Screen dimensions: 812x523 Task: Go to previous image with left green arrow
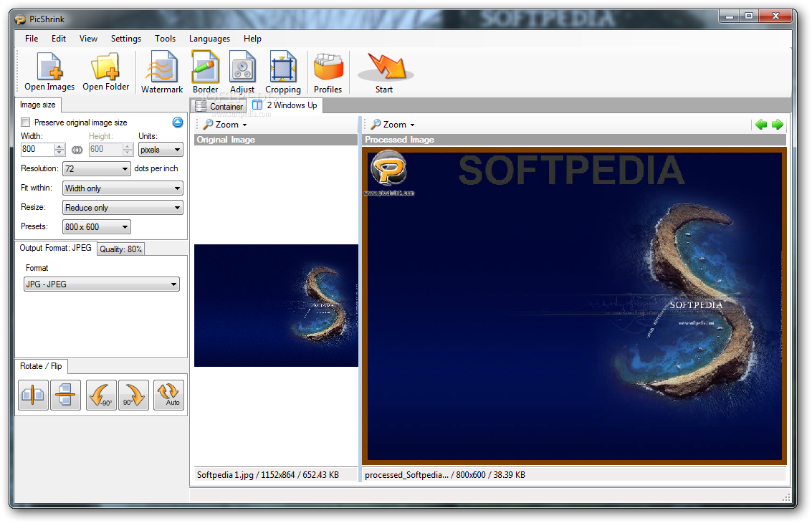tap(760, 124)
